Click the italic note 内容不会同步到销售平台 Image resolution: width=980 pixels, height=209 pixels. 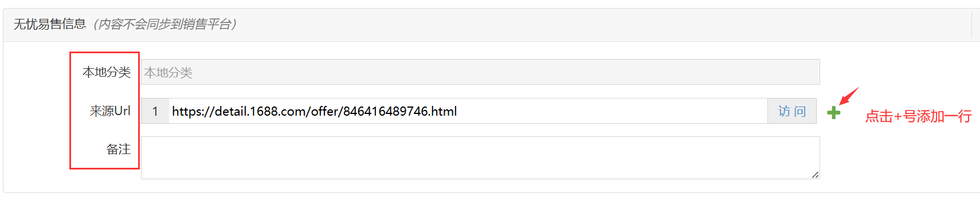point(164,24)
